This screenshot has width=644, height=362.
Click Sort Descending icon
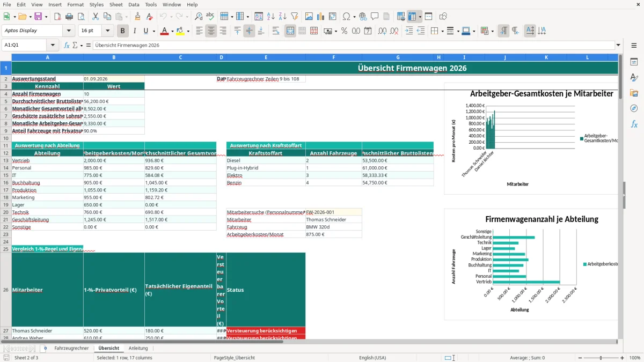click(283, 17)
